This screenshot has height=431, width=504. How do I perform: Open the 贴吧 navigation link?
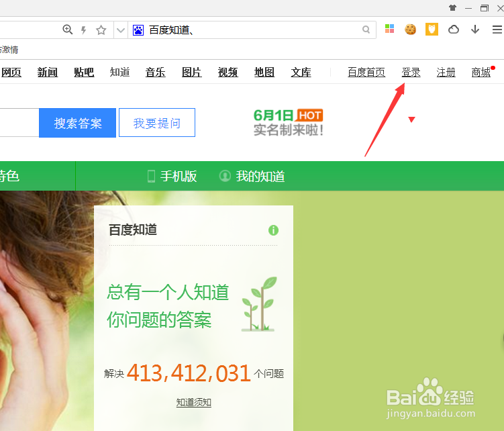point(84,72)
